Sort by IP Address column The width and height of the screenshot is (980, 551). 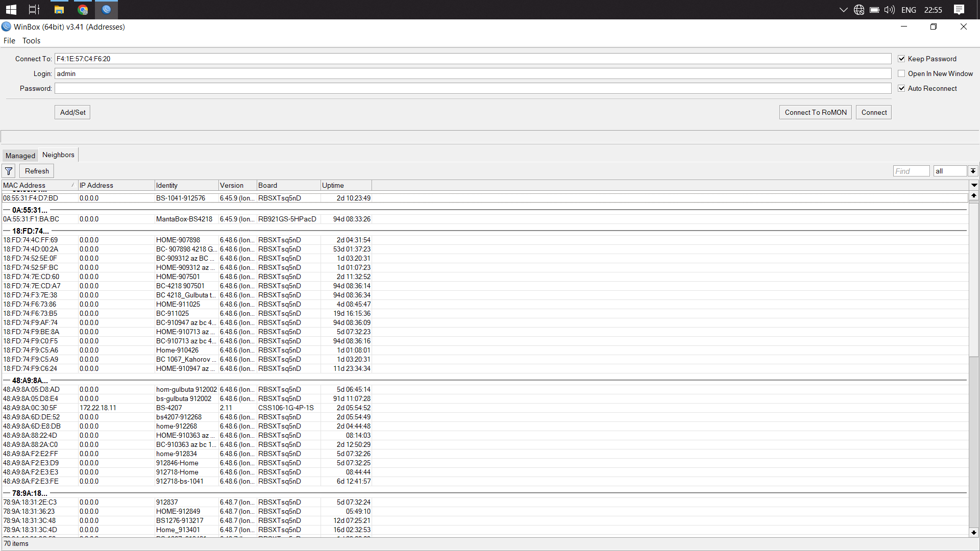116,185
